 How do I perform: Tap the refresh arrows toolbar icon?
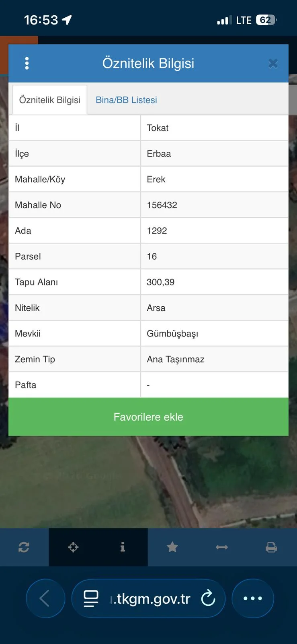pyautogui.click(x=24, y=547)
